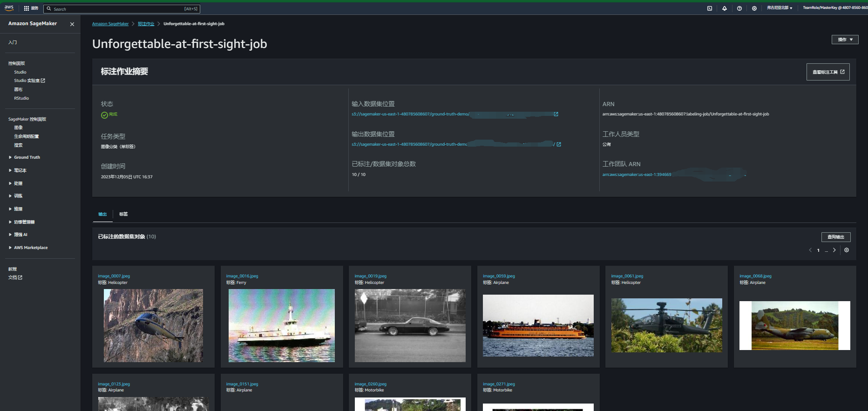Open the notifications bell
Image resolution: width=868 pixels, height=411 pixels.
tap(725, 8)
